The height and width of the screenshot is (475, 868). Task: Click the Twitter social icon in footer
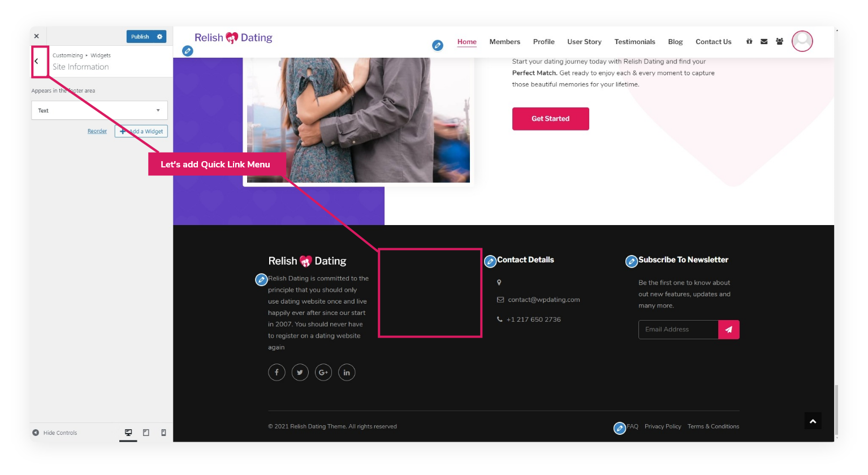[x=300, y=372]
